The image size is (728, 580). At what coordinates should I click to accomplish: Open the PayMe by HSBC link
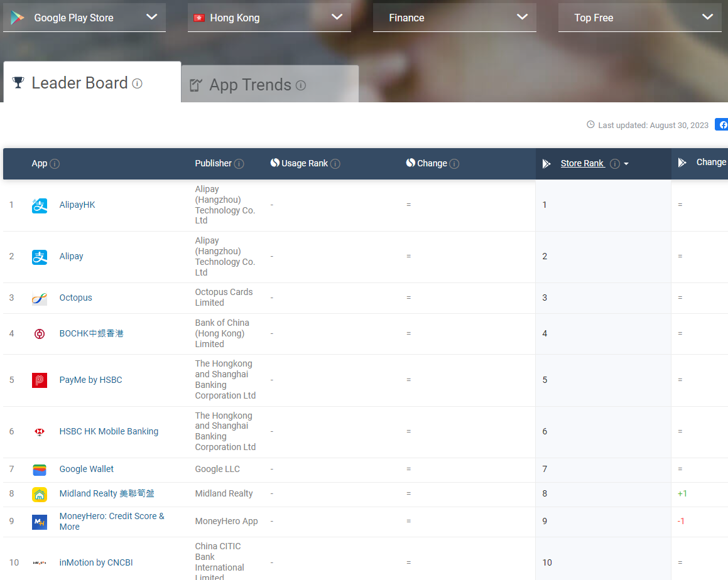pyautogui.click(x=90, y=380)
